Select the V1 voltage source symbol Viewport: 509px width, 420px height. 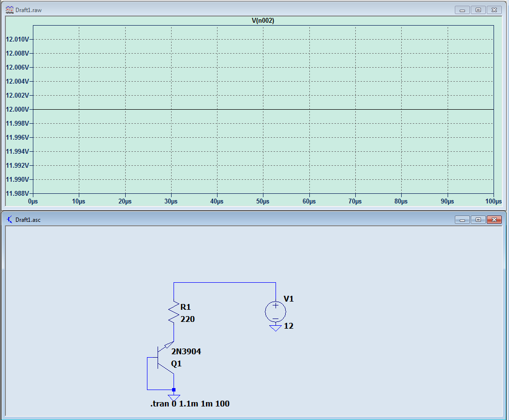[x=275, y=312]
